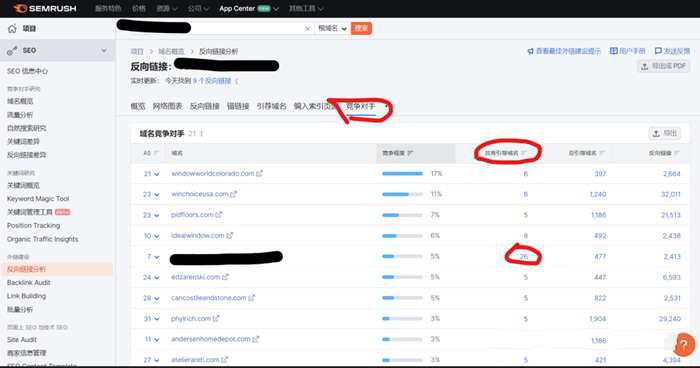Click the orange 搜索 button
The image size is (700, 368).
point(361,29)
